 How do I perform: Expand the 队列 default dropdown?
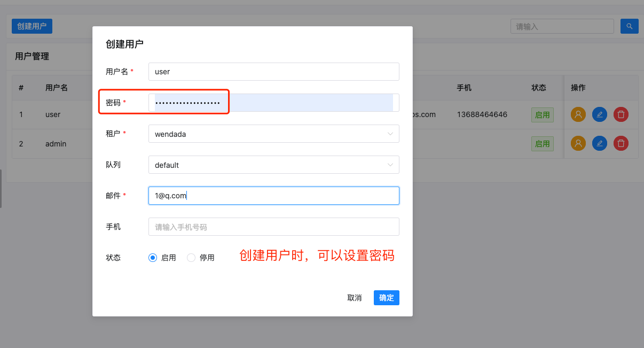pyautogui.click(x=273, y=165)
